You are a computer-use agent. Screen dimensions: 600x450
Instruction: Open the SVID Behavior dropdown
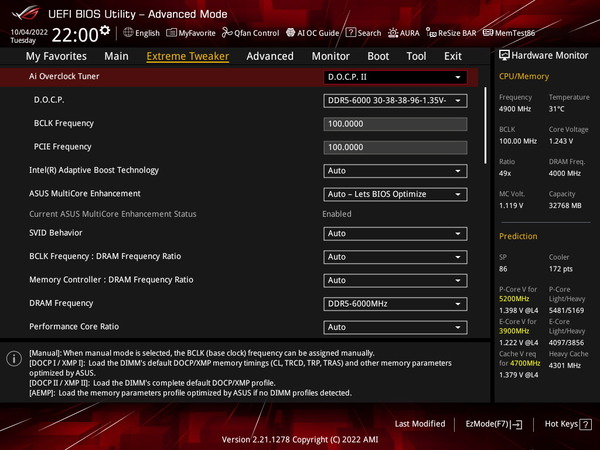[x=395, y=233]
